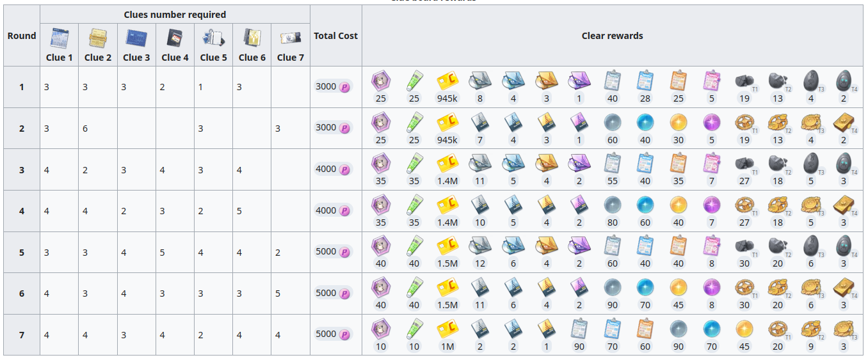Click the Clue 6 icon in header
The height and width of the screenshot is (360, 868).
(x=252, y=38)
